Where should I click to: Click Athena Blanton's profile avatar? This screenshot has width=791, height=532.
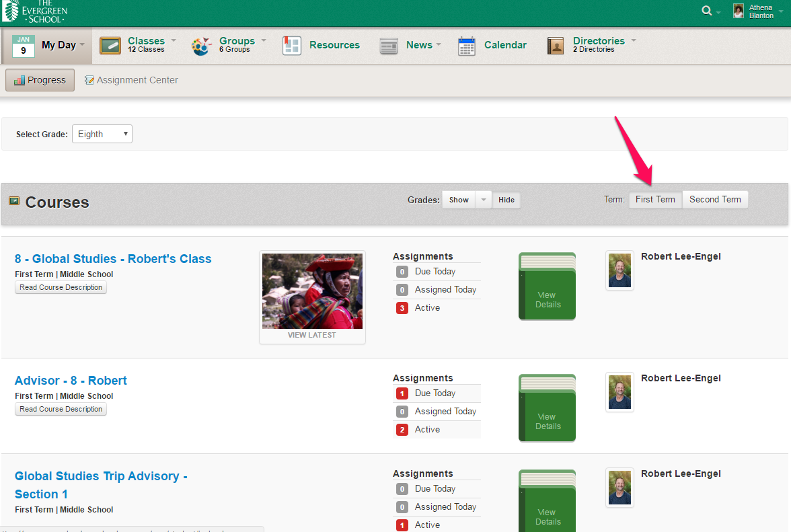(x=739, y=11)
